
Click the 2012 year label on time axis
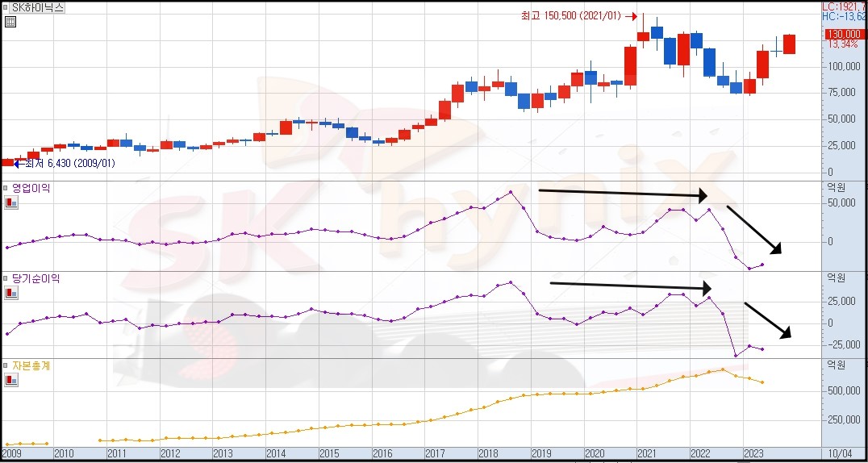[170, 453]
